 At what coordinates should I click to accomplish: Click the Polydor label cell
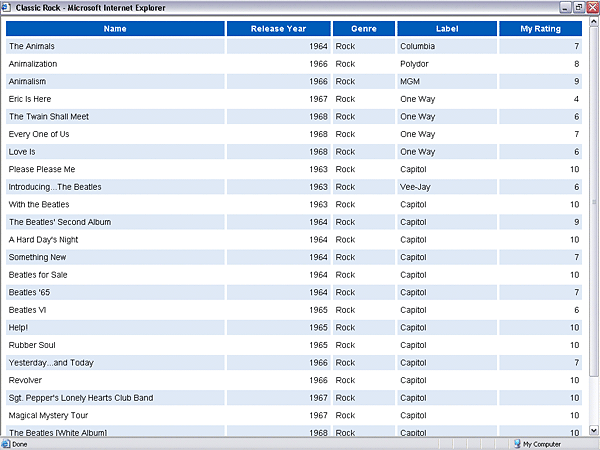point(414,64)
